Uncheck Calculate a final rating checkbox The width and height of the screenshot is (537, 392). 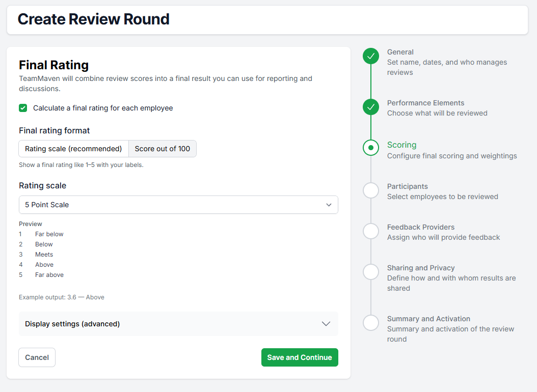pos(23,108)
